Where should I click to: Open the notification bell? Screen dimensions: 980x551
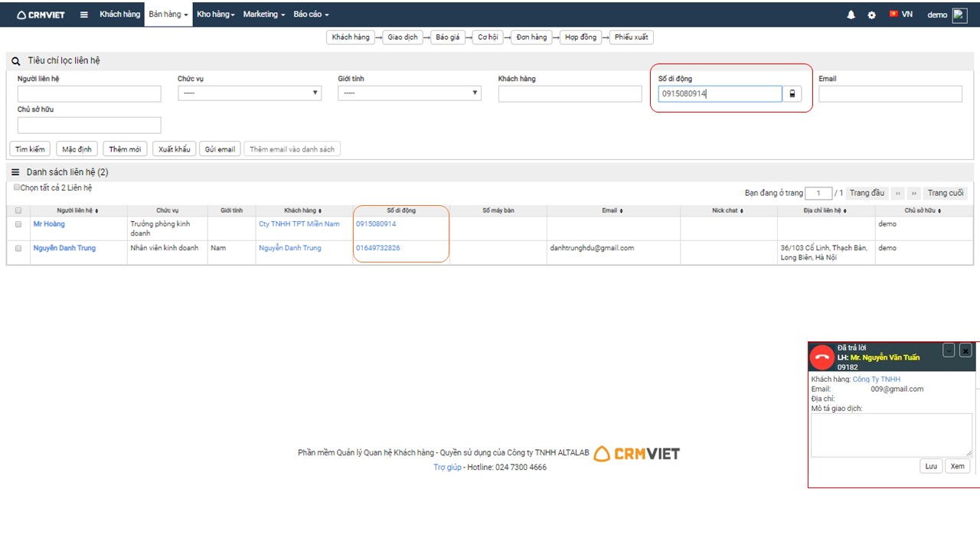tap(851, 15)
